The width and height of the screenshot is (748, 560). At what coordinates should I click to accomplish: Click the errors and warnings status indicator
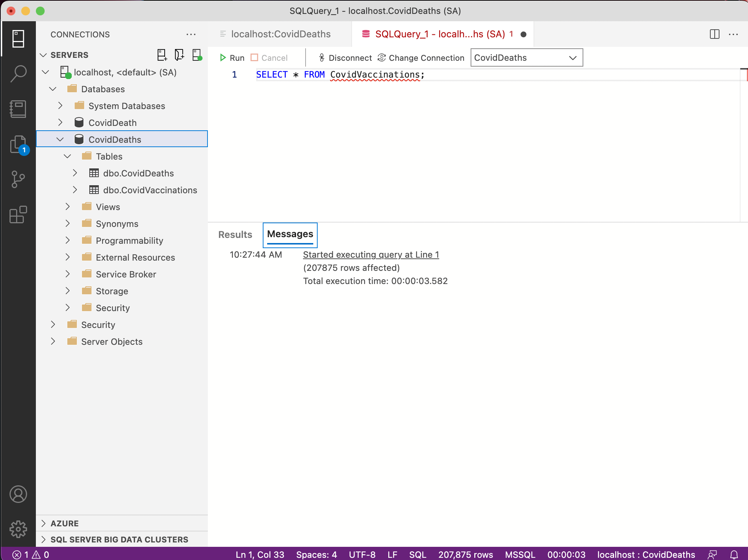31,555
